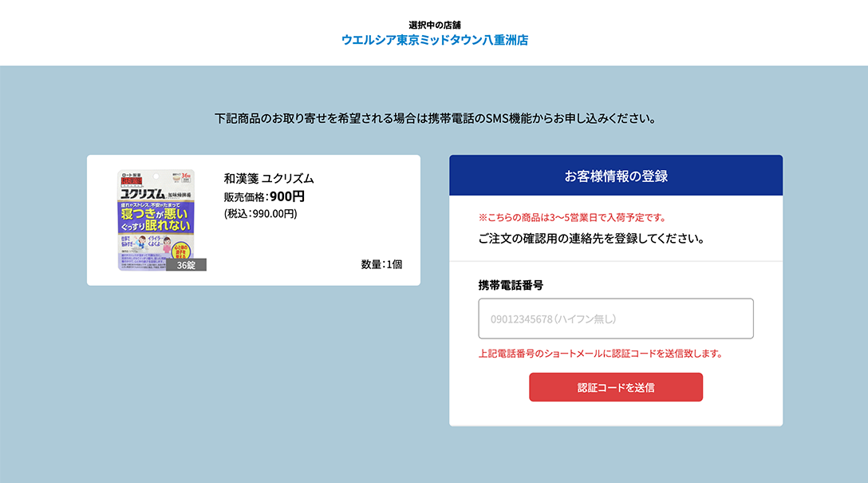Click the 認証コードを送信 button
Viewport: 868px width, 483px height.
[616, 387]
